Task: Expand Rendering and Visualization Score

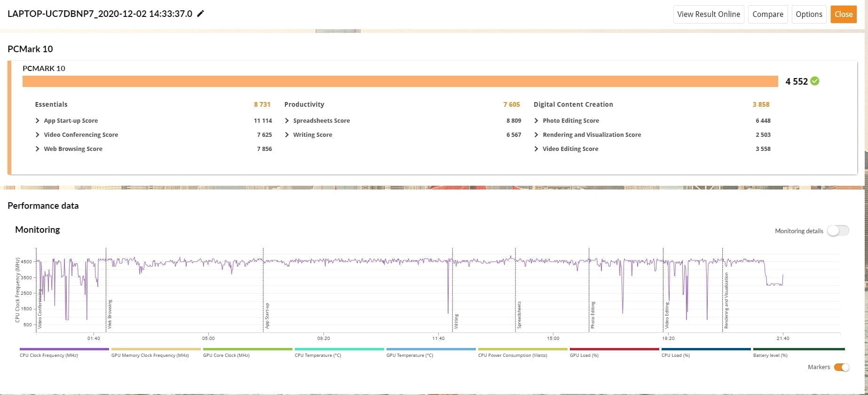Action: click(x=537, y=135)
